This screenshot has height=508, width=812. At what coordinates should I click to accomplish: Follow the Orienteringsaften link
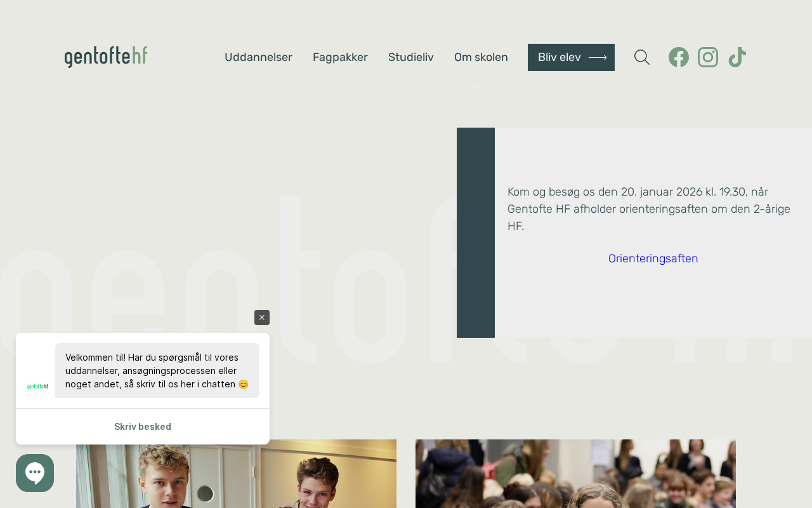(653, 258)
